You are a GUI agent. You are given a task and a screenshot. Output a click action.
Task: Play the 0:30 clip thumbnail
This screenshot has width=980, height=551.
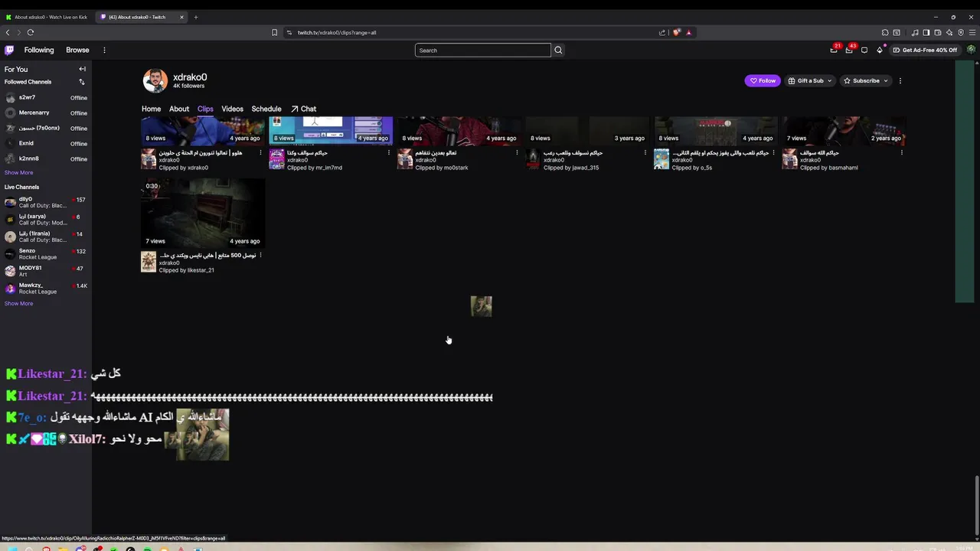(x=203, y=214)
